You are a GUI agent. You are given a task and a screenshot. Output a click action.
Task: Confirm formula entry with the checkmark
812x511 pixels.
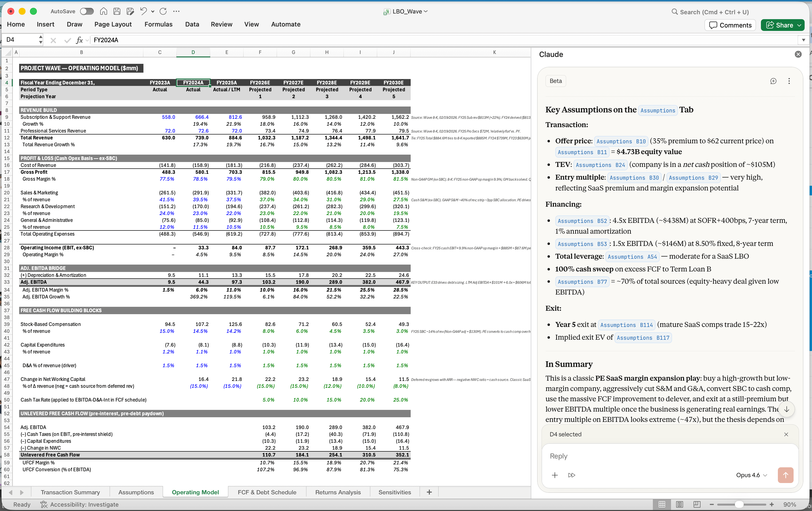tap(67, 40)
